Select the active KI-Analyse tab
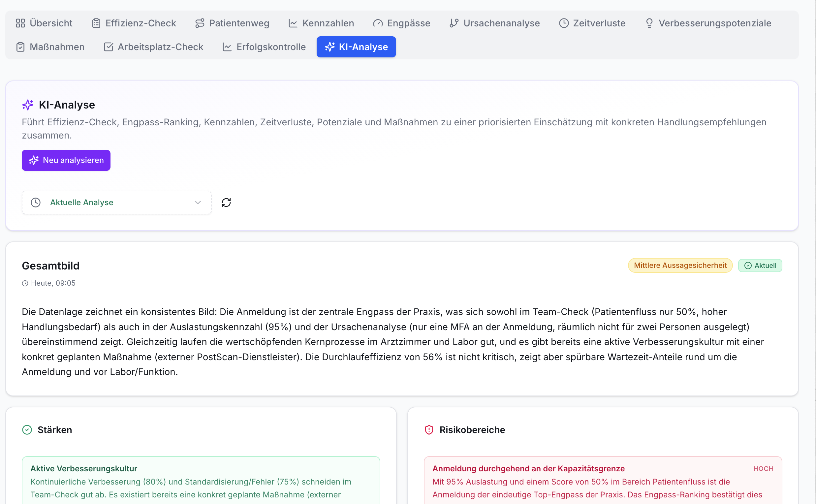This screenshot has width=816, height=504. coord(356,47)
